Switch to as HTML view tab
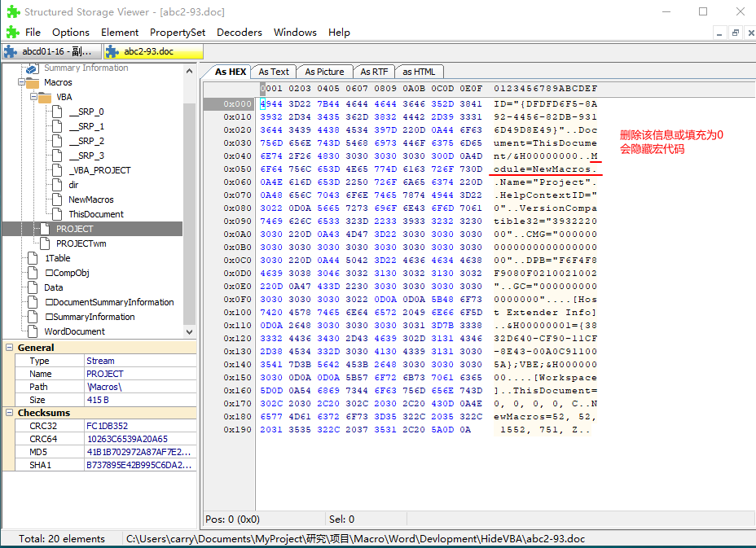756x548 pixels. [x=419, y=72]
